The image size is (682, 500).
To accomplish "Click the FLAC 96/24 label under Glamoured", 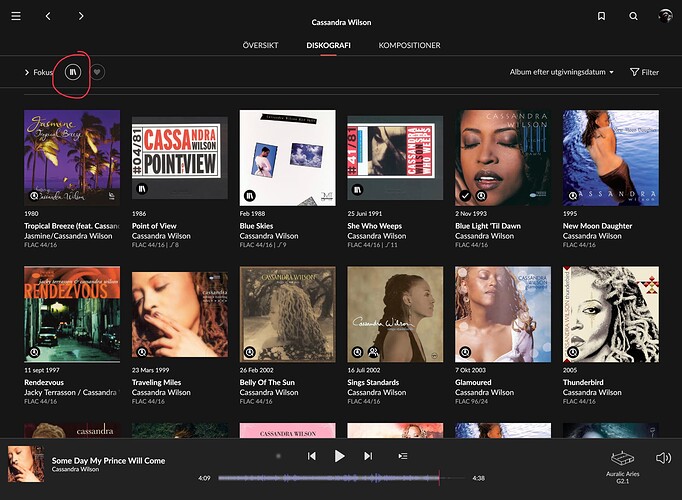I will point(471,401).
